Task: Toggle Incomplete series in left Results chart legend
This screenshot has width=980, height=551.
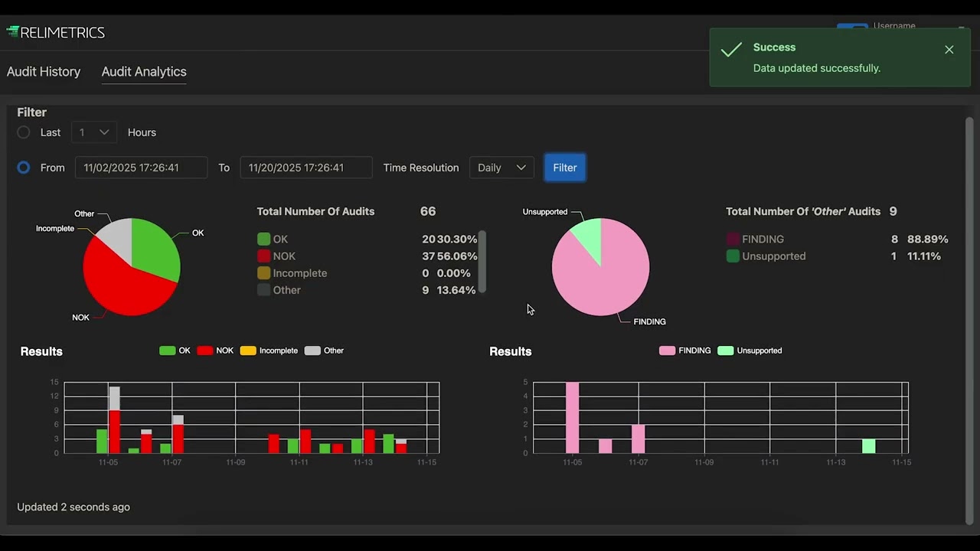Action: [269, 350]
